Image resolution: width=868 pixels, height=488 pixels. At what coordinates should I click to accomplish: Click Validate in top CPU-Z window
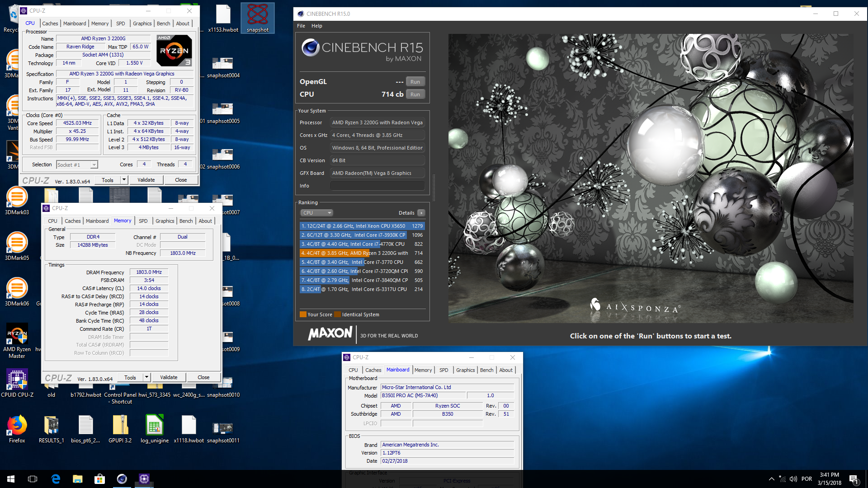[x=146, y=180]
